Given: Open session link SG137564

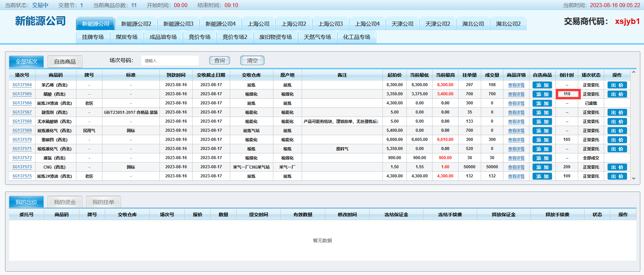Looking at the screenshot, I should click(22, 85).
